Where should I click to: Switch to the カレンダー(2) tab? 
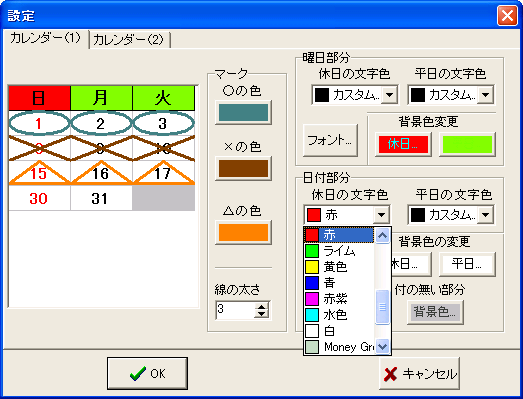(x=129, y=40)
